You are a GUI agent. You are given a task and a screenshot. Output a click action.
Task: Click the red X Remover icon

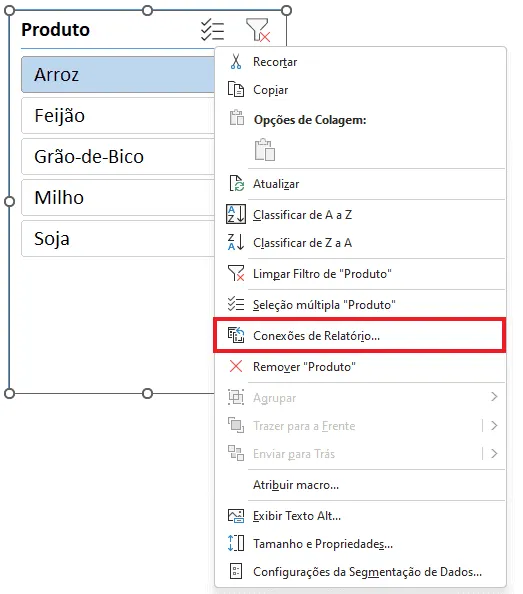click(x=236, y=366)
